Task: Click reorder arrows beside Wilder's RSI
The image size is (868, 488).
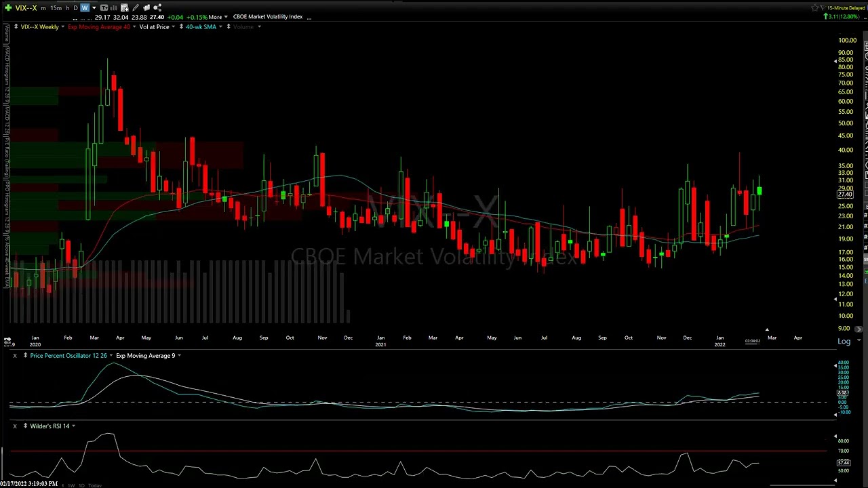Action: (25, 426)
